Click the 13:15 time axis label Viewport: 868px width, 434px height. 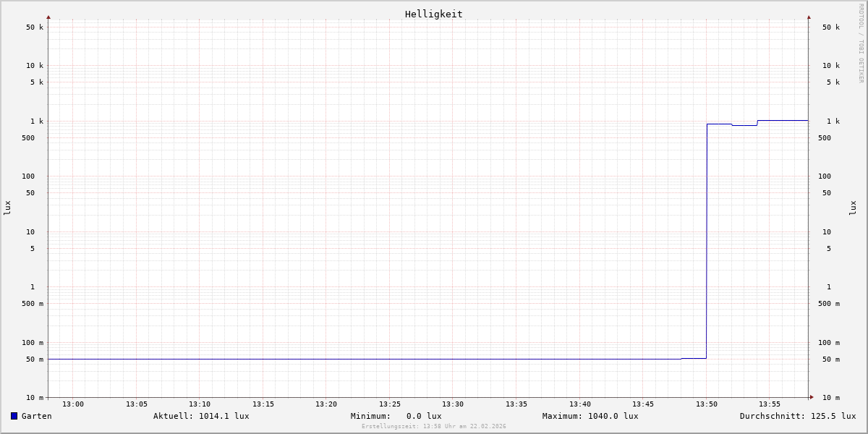(x=263, y=404)
